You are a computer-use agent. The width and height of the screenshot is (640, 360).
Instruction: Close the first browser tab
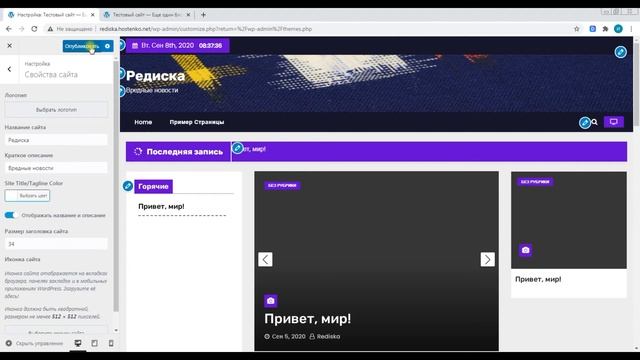click(x=93, y=15)
